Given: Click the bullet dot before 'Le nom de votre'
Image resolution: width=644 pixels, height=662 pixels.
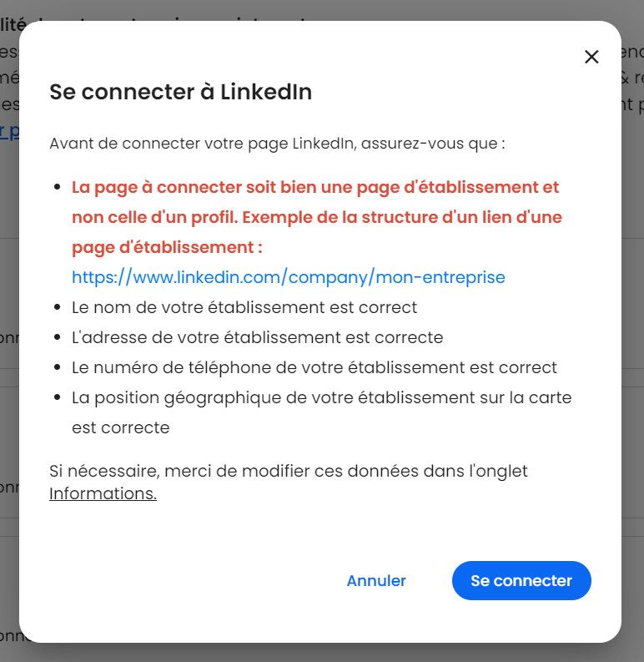Looking at the screenshot, I should pos(58,307).
